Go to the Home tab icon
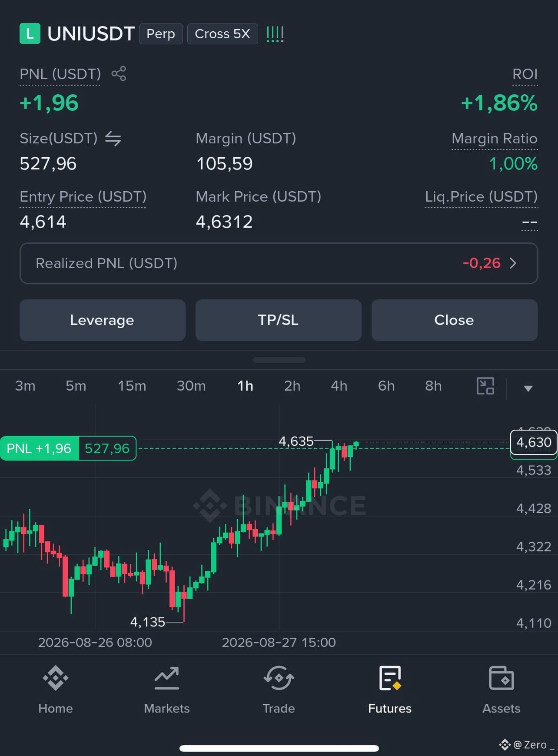Image resolution: width=558 pixels, height=756 pixels. click(x=56, y=678)
